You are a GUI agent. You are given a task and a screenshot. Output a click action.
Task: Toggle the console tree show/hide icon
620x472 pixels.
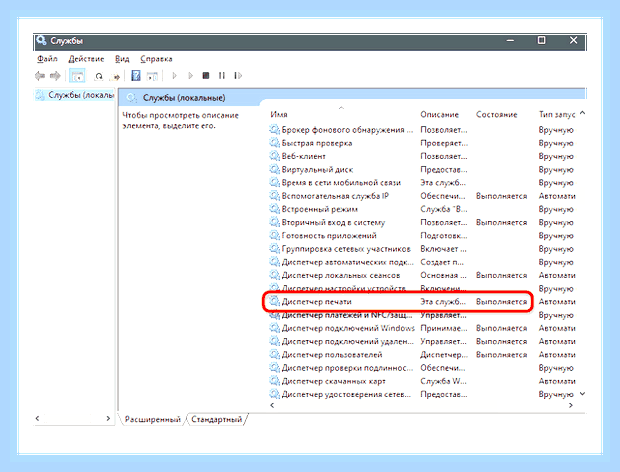pyautogui.click(x=77, y=76)
